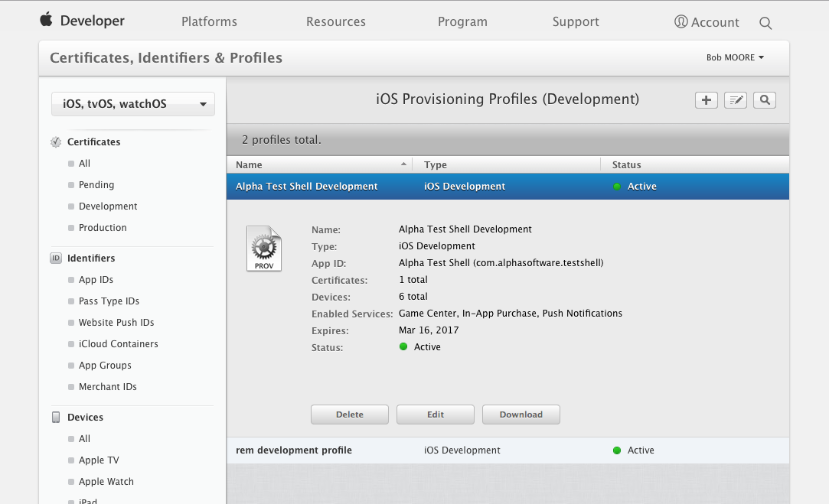This screenshot has height=504, width=829.
Task: Open App Groups list
Action: pyautogui.click(x=105, y=365)
